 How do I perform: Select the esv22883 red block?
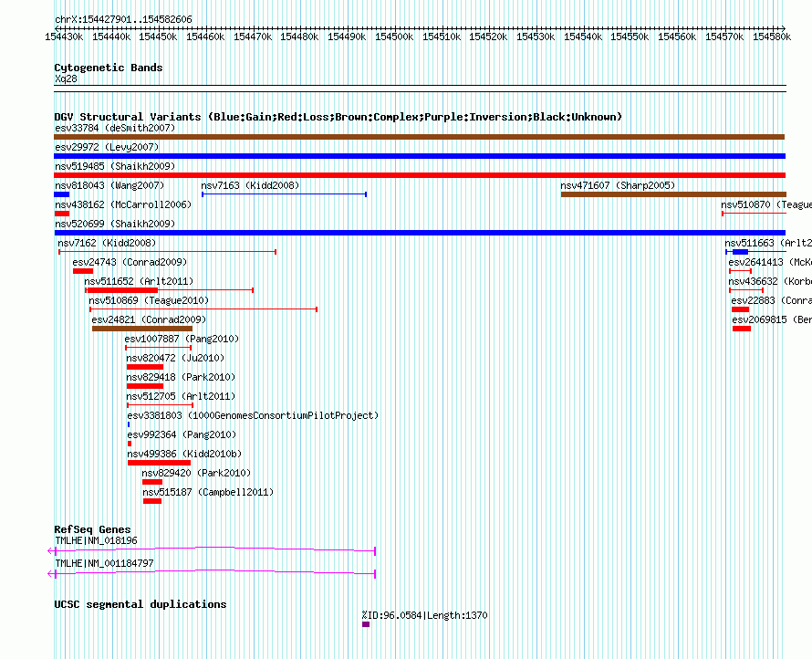[741, 309]
